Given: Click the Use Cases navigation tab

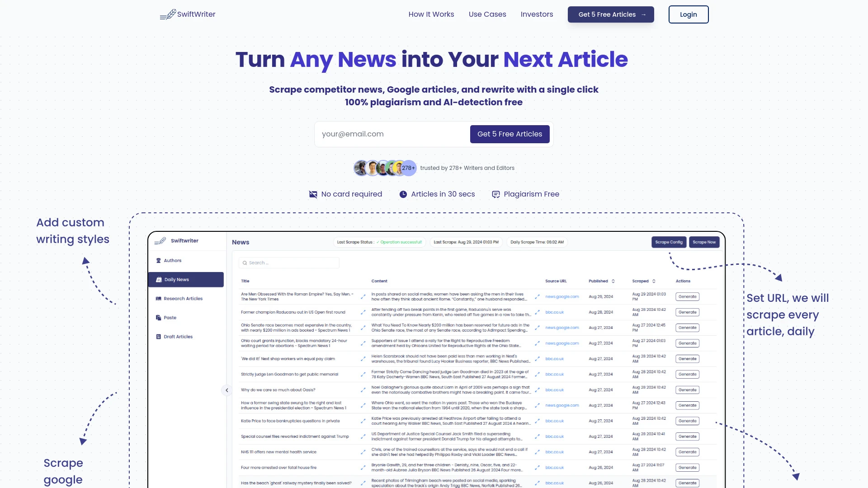Looking at the screenshot, I should [487, 14].
